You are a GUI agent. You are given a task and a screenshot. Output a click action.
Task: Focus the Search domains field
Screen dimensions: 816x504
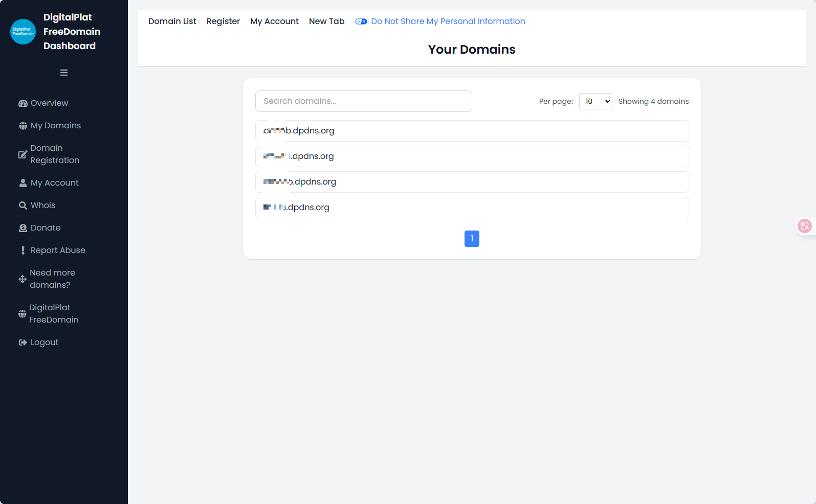point(364,101)
